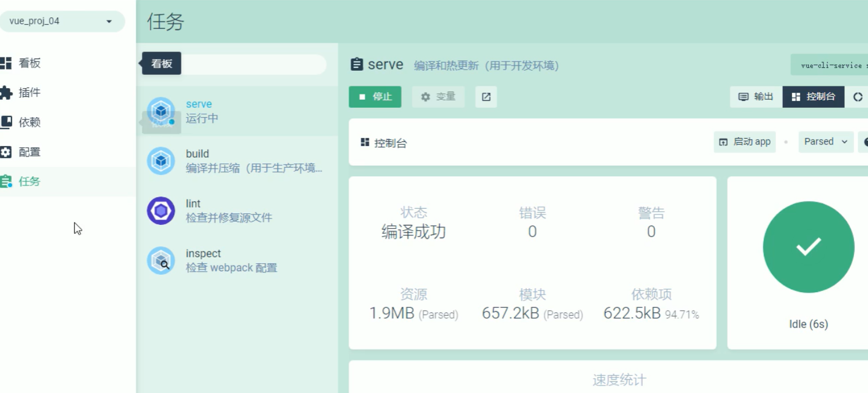Click the 编译成功 status text
Image resolution: width=868 pixels, height=393 pixels.
pyautogui.click(x=413, y=232)
